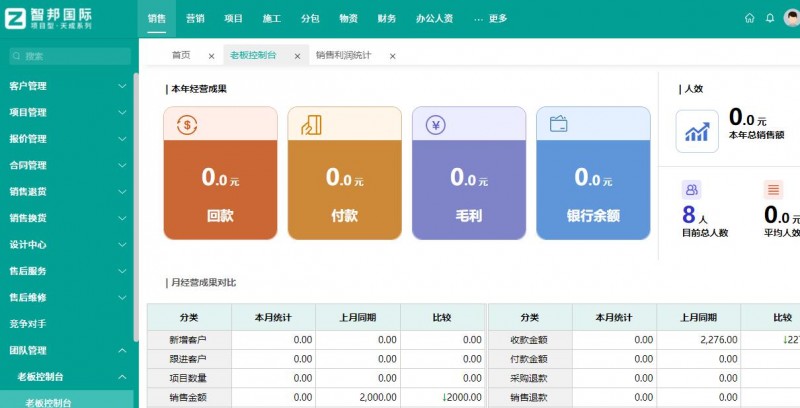Select the 营销 top menu
800x408 pixels.
coord(195,18)
